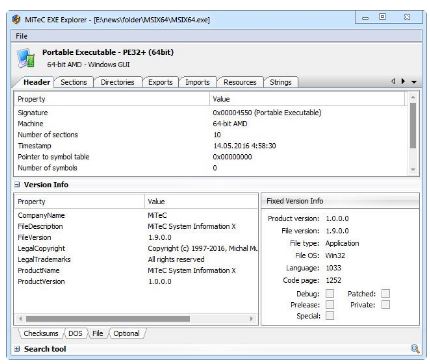Image resolution: width=430 pixels, height=364 pixels.
Task: Open the Imports tab
Action: click(x=197, y=82)
